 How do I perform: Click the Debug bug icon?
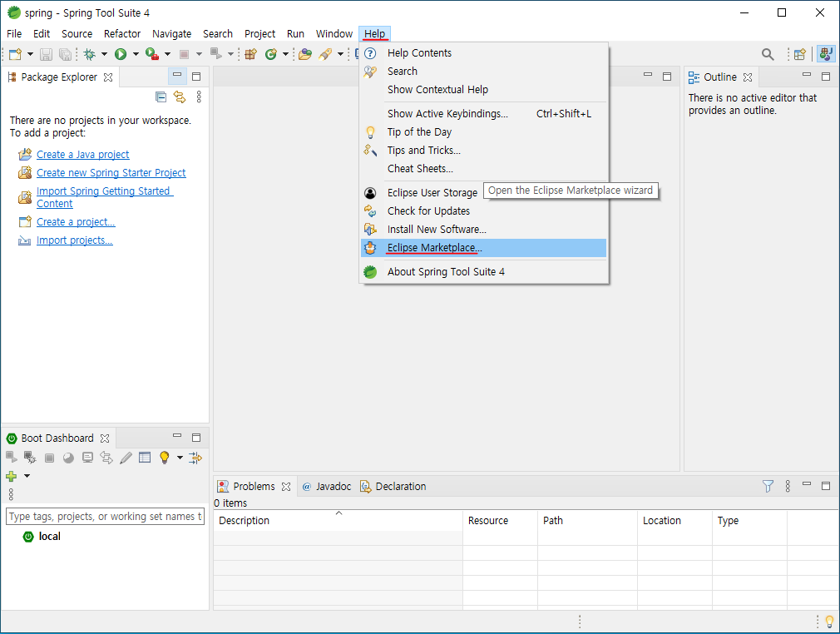coord(90,54)
